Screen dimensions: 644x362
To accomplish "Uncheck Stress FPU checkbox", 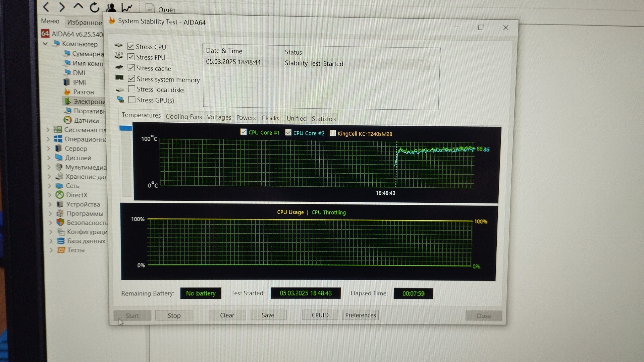I will click(131, 57).
